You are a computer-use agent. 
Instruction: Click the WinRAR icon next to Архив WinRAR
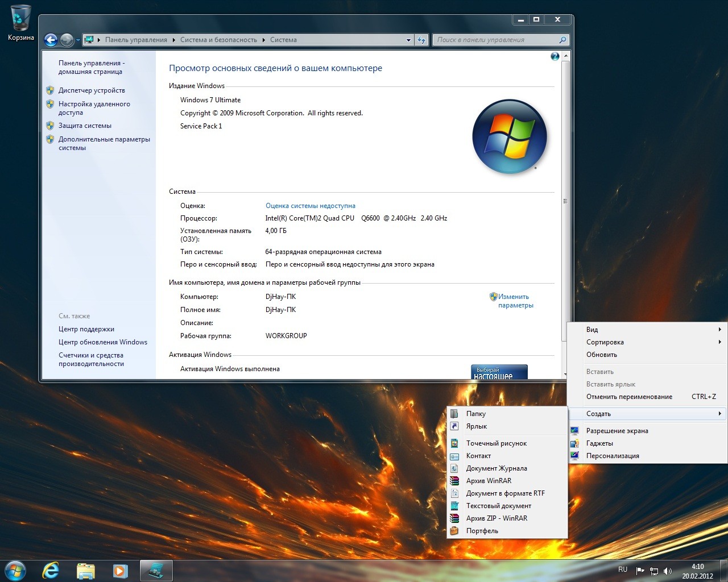pyautogui.click(x=454, y=481)
